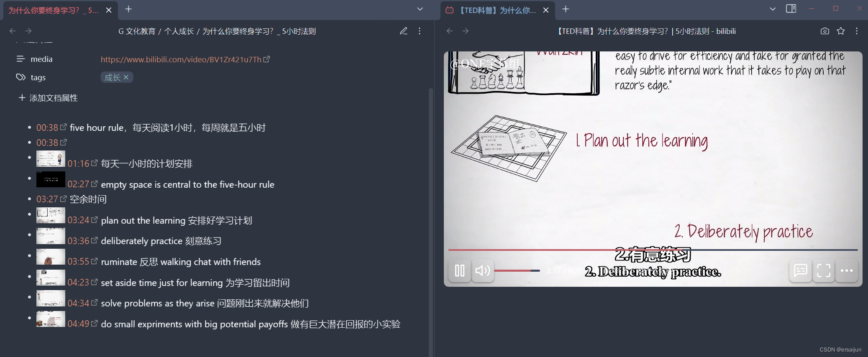Close the 【TED科普】 tab
Image resolution: width=868 pixels, height=357 pixels.
(x=546, y=10)
